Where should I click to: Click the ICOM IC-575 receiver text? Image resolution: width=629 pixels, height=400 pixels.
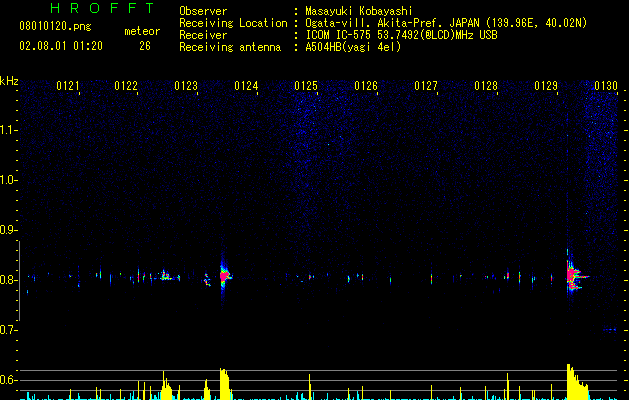coord(401,35)
